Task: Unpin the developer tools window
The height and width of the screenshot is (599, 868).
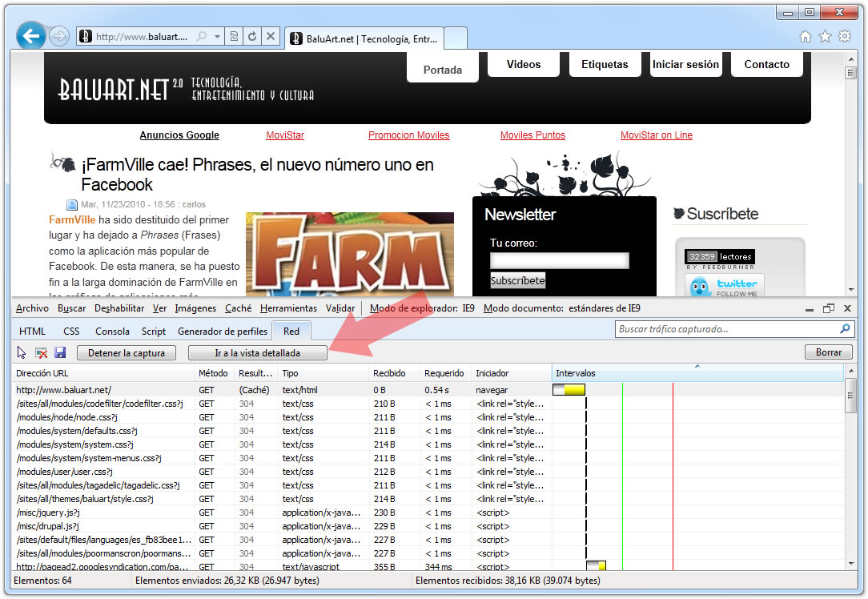Action: click(828, 308)
